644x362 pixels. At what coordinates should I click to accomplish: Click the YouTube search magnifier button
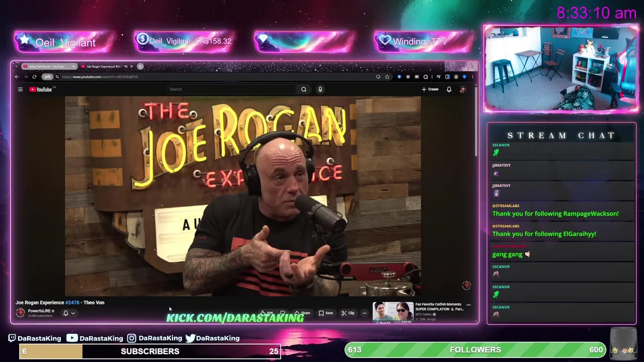(303, 89)
